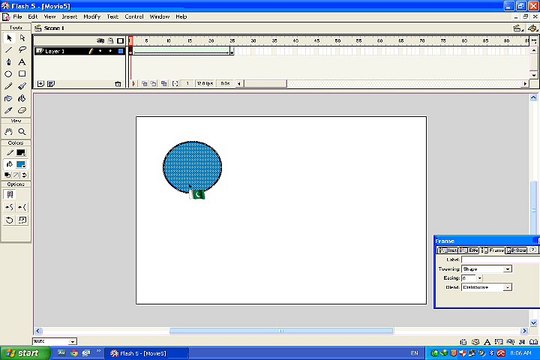Open the Window menu
Screen dimensions: 540x360
coord(159,17)
